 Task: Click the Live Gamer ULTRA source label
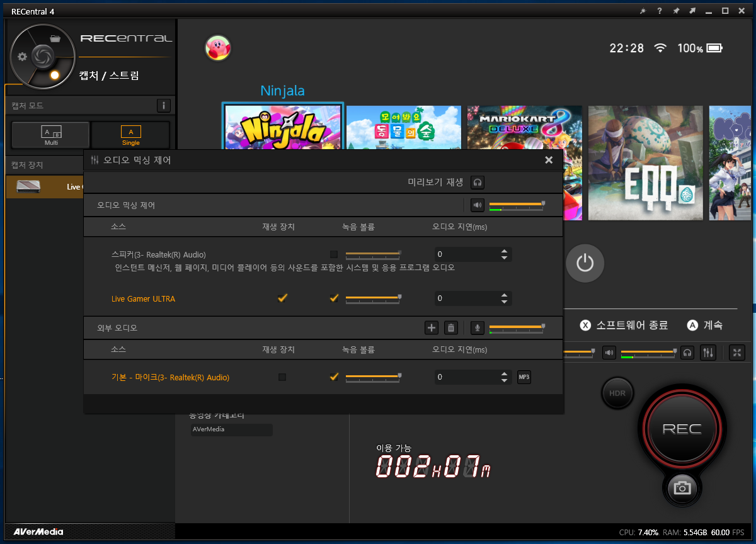[143, 298]
